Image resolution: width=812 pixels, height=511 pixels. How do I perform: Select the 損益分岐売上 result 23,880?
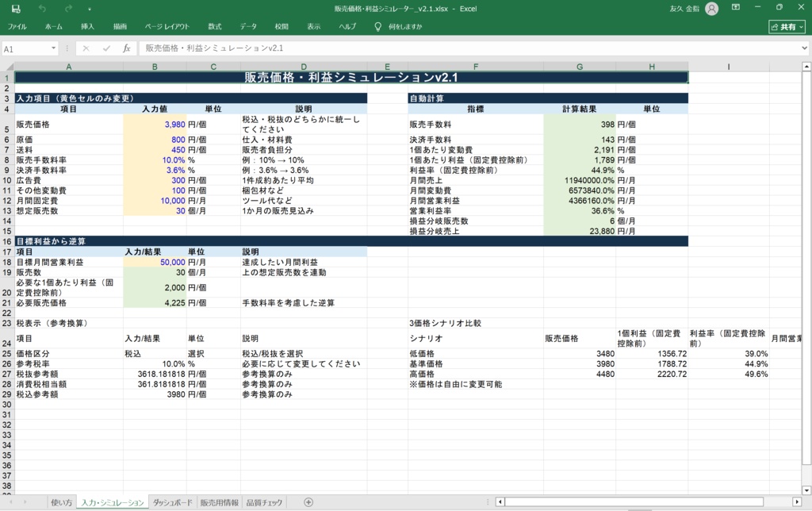(580, 231)
